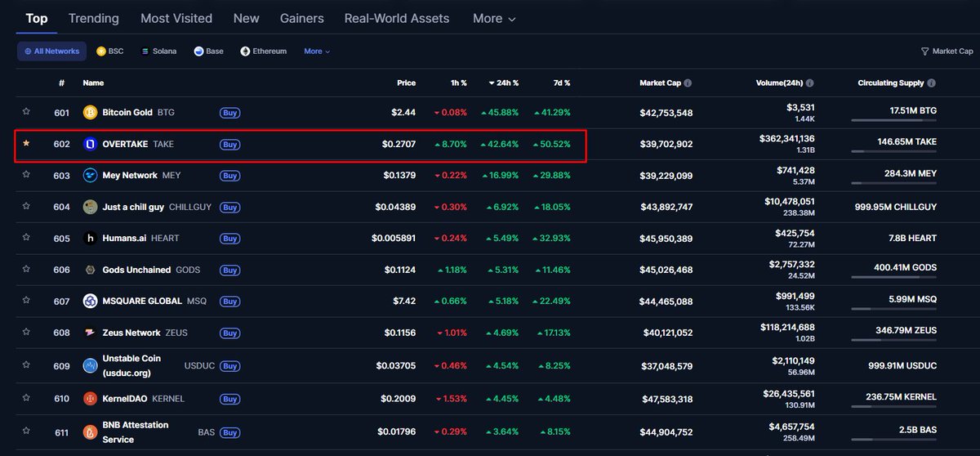Screen dimensions: 980x456
Task: Click the Zeus Network coin logo
Action: 90,333
